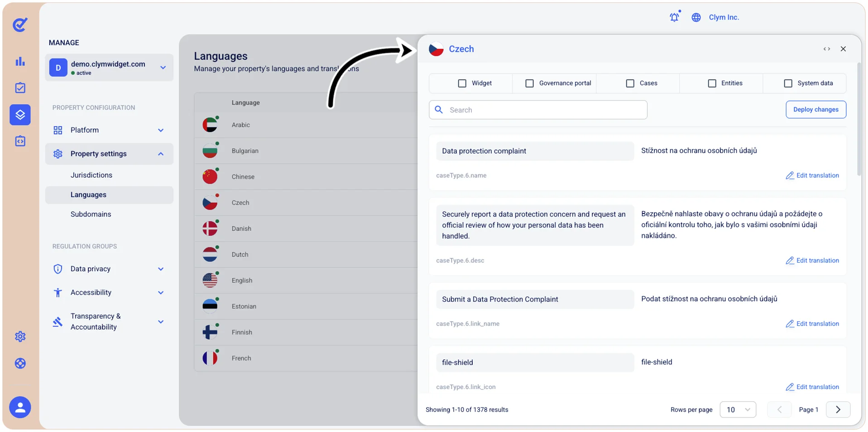
Task: Click the Deploy changes button
Action: 816,109
